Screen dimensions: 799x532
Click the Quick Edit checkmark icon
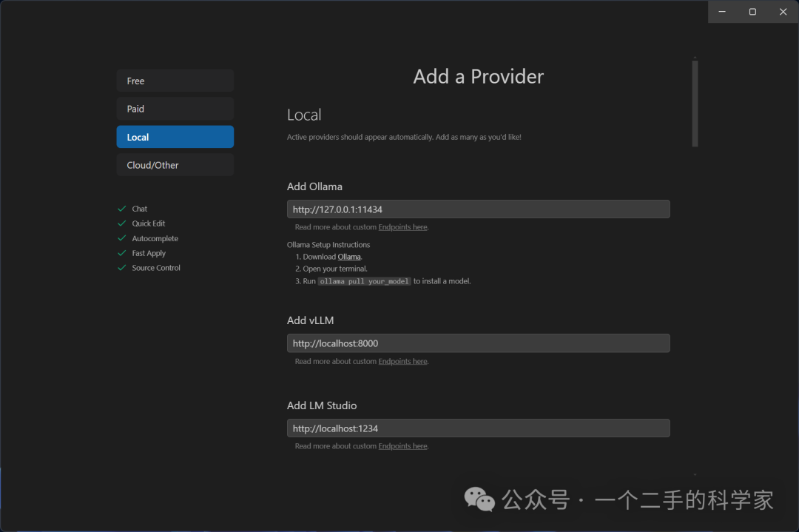(122, 223)
